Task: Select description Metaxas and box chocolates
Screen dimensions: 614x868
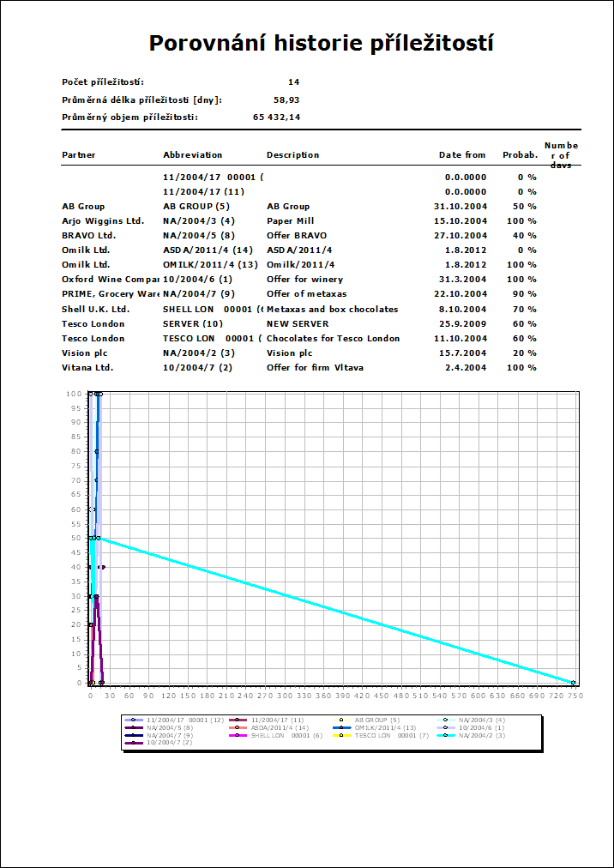Action: 332,309
